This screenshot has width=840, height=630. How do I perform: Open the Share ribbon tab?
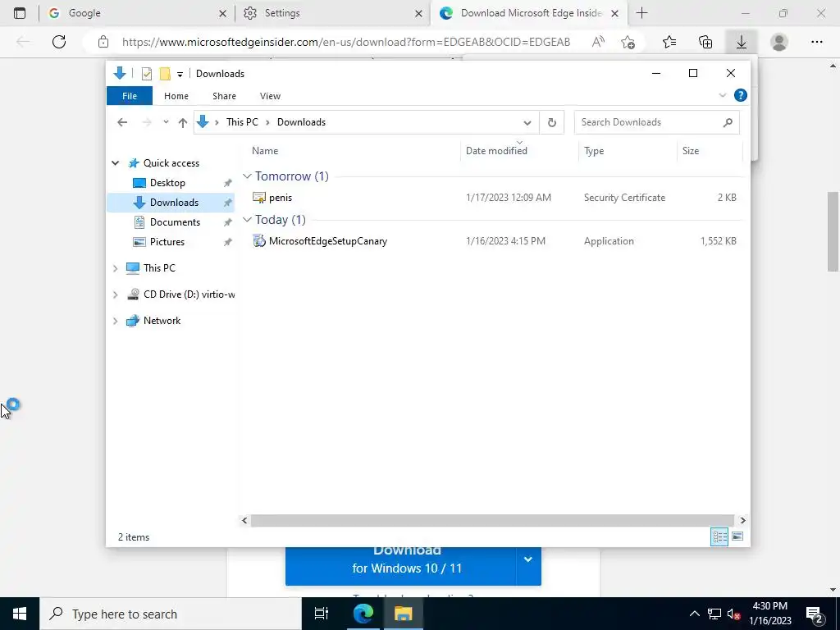pyautogui.click(x=224, y=96)
